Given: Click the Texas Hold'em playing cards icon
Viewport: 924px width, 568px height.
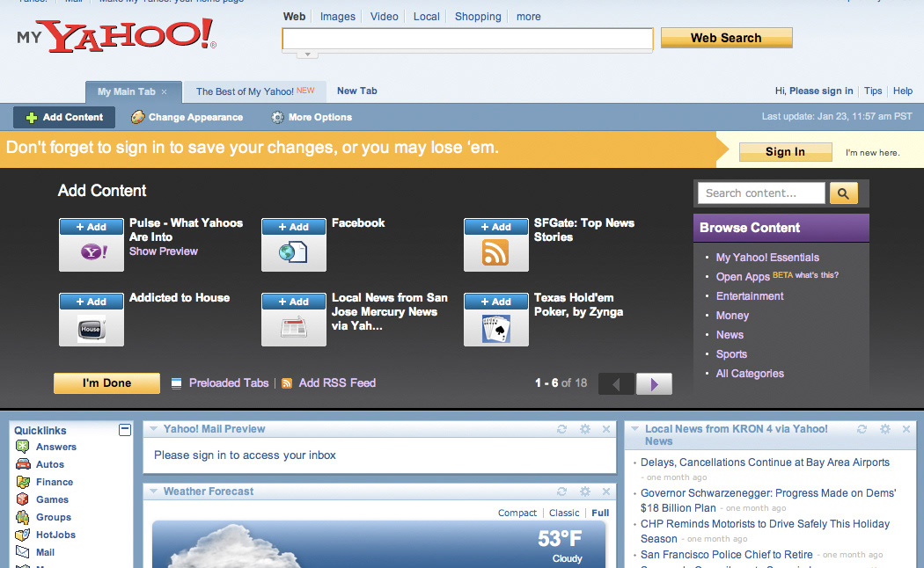Looking at the screenshot, I should click(496, 328).
